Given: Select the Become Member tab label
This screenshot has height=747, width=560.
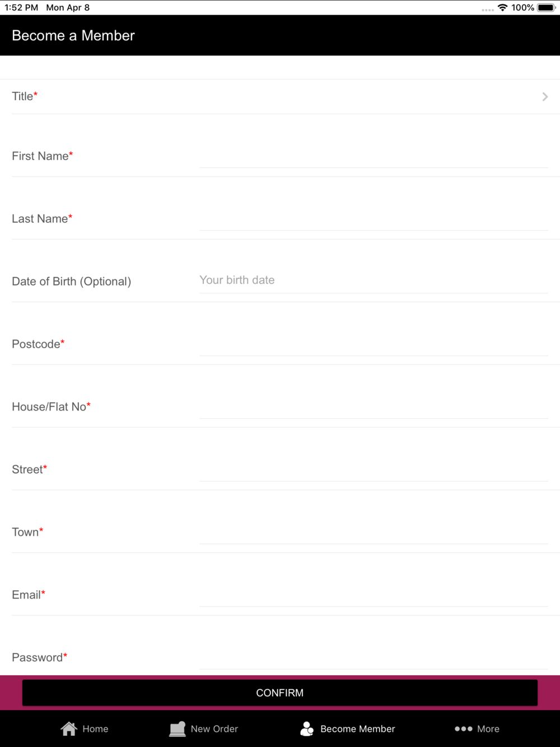Looking at the screenshot, I should [358, 729].
